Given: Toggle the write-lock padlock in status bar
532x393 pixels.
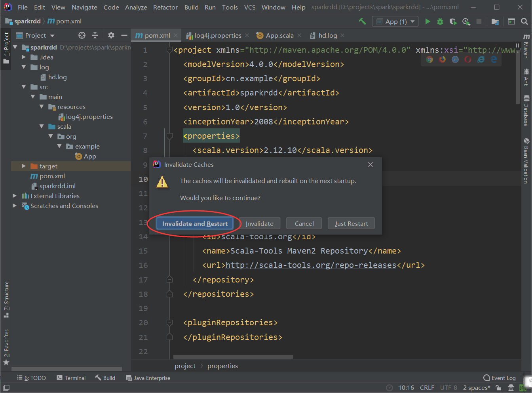Looking at the screenshot, I should pos(499,388).
